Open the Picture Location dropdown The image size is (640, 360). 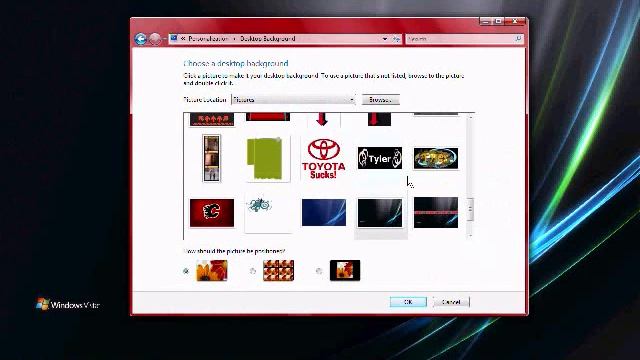click(293, 100)
